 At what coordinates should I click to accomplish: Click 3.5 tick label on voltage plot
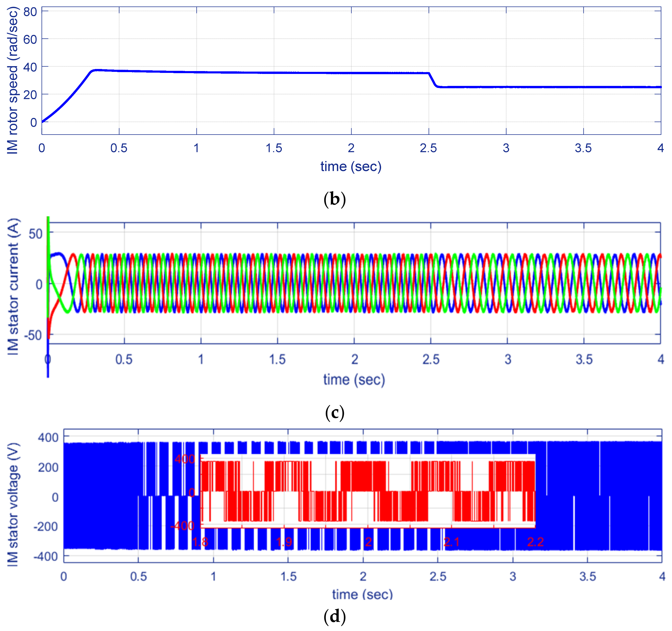click(588, 577)
